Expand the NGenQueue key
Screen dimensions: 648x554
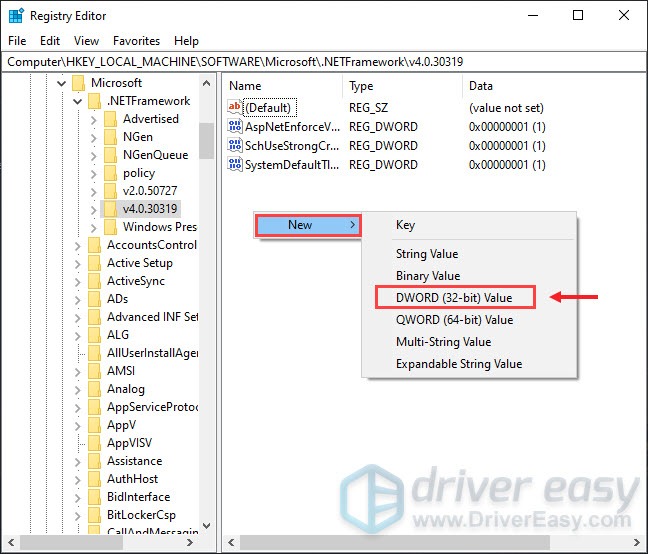point(94,156)
